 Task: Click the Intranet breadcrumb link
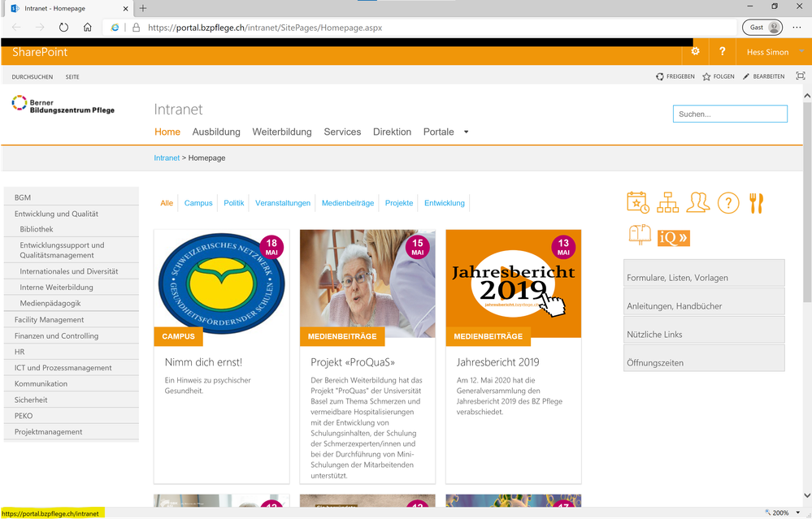coord(167,158)
